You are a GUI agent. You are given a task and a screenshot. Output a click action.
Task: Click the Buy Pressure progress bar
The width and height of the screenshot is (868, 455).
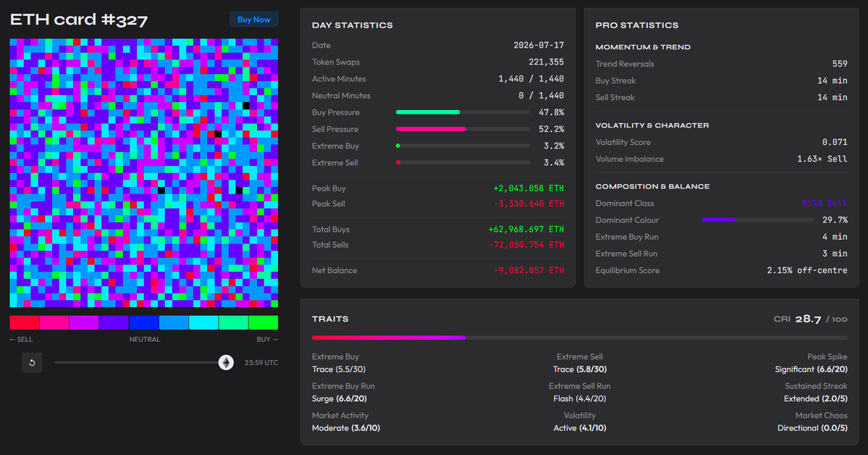[463, 112]
